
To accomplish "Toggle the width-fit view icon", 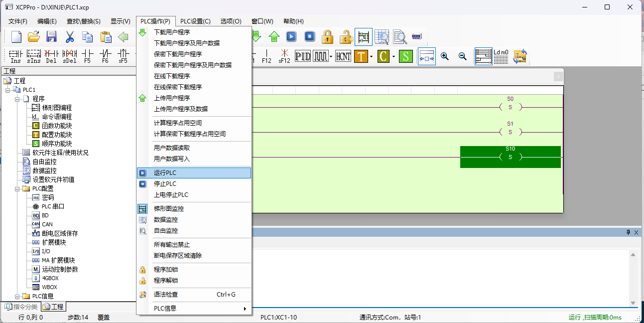I will tap(426, 56).
